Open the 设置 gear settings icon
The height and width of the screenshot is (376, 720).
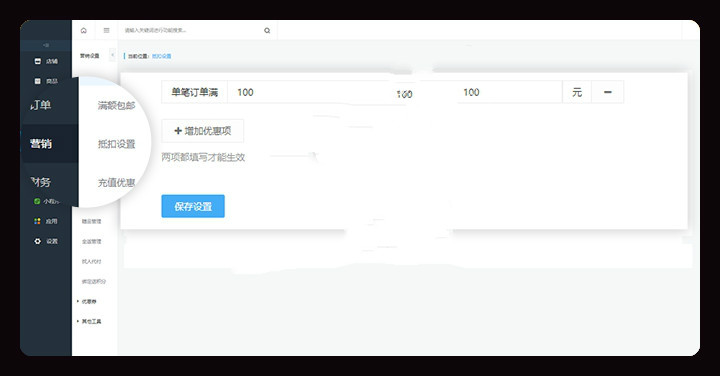click(x=37, y=241)
